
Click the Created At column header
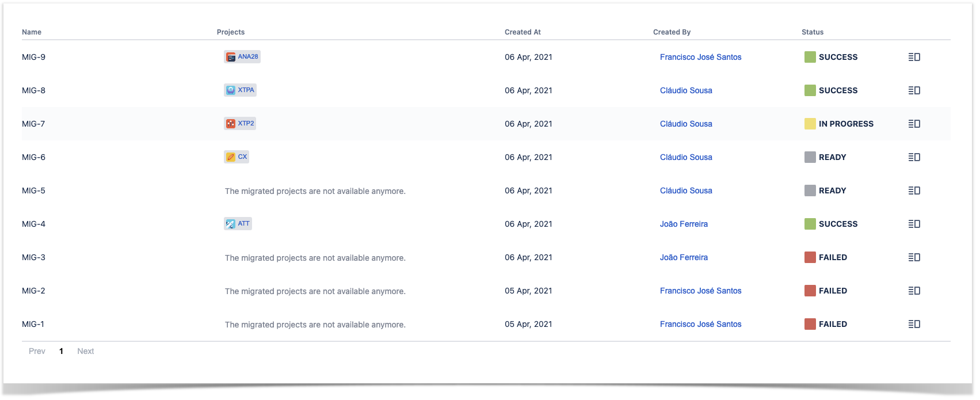pos(523,32)
